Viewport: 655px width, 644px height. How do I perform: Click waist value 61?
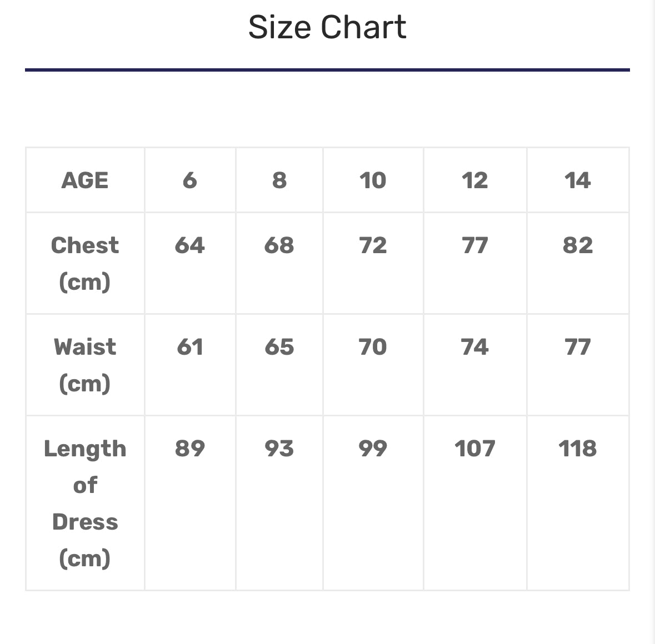pyautogui.click(x=190, y=347)
